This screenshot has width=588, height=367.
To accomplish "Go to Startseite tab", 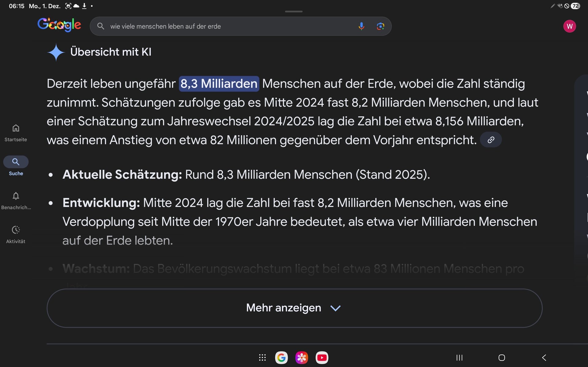I will tap(16, 133).
